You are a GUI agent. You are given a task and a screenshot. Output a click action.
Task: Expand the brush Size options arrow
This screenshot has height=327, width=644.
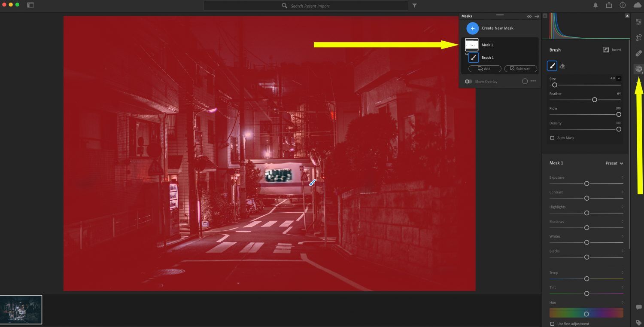click(x=619, y=79)
